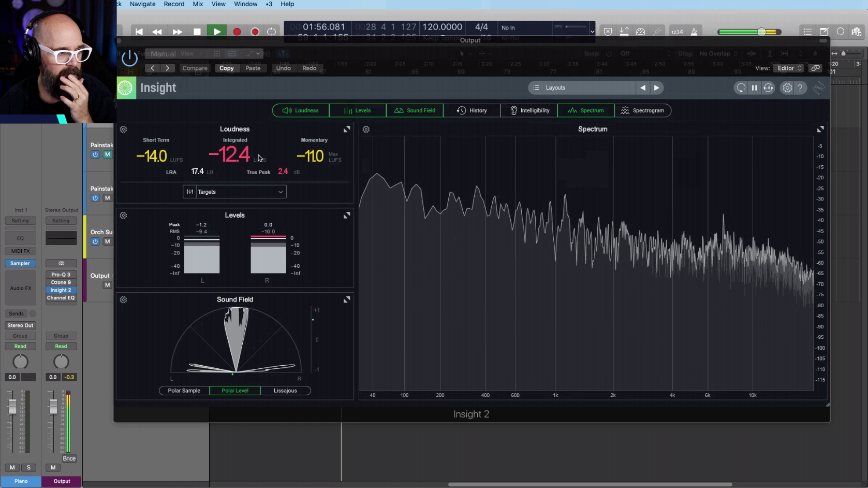868x488 pixels.
Task: Click the Rewind transport button
Action: tap(157, 32)
